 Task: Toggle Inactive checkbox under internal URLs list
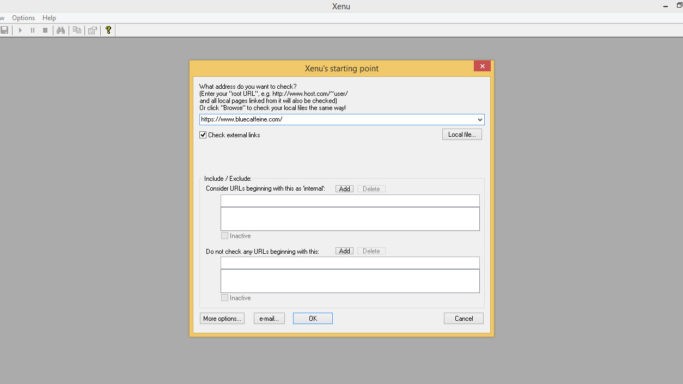click(224, 236)
